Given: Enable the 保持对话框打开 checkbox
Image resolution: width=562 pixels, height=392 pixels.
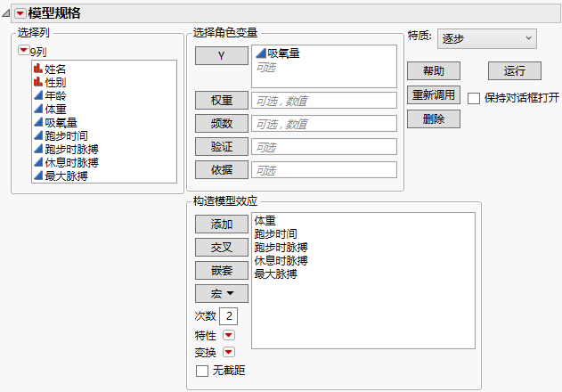Looking at the screenshot, I should [474, 98].
